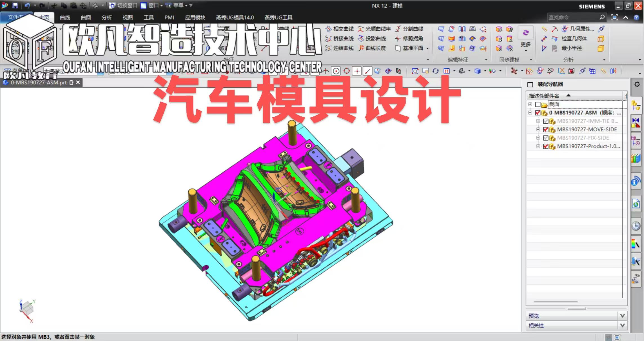The width and height of the screenshot is (644, 341).
Task: Open the 应用模块 (Application) ribbon tab
Action: (x=195, y=17)
